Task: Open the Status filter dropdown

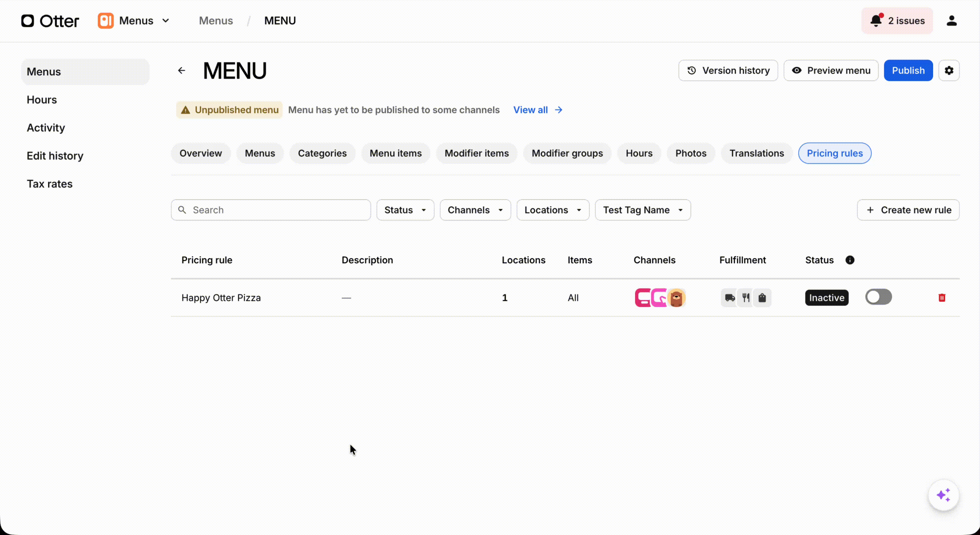Action: (x=405, y=210)
